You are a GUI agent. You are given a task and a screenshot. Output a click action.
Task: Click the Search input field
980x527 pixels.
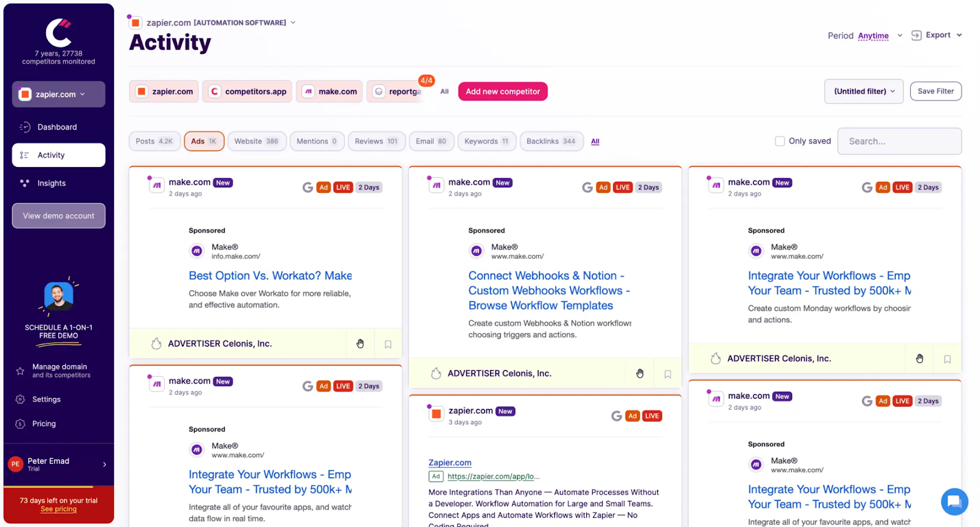pyautogui.click(x=899, y=141)
